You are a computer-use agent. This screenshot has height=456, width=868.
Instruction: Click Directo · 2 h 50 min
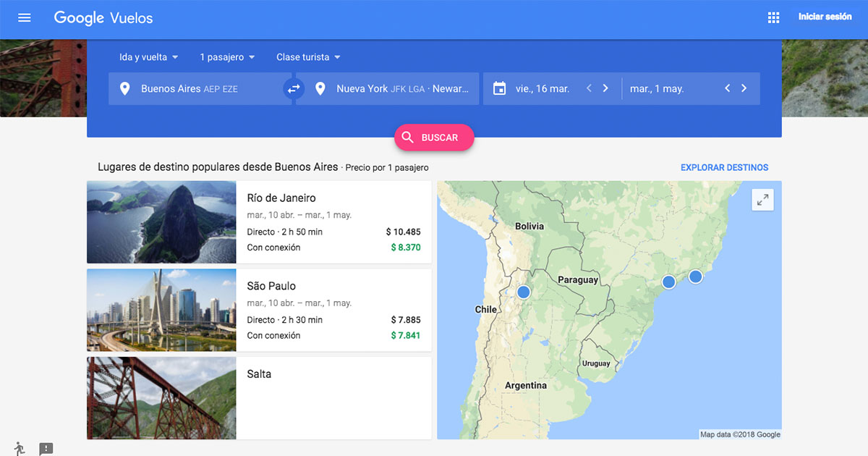284,232
